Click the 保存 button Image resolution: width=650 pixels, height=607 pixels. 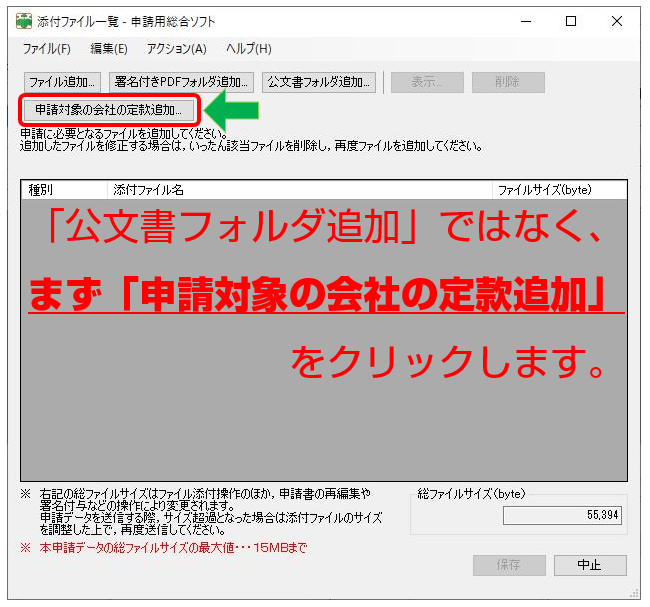click(509, 565)
